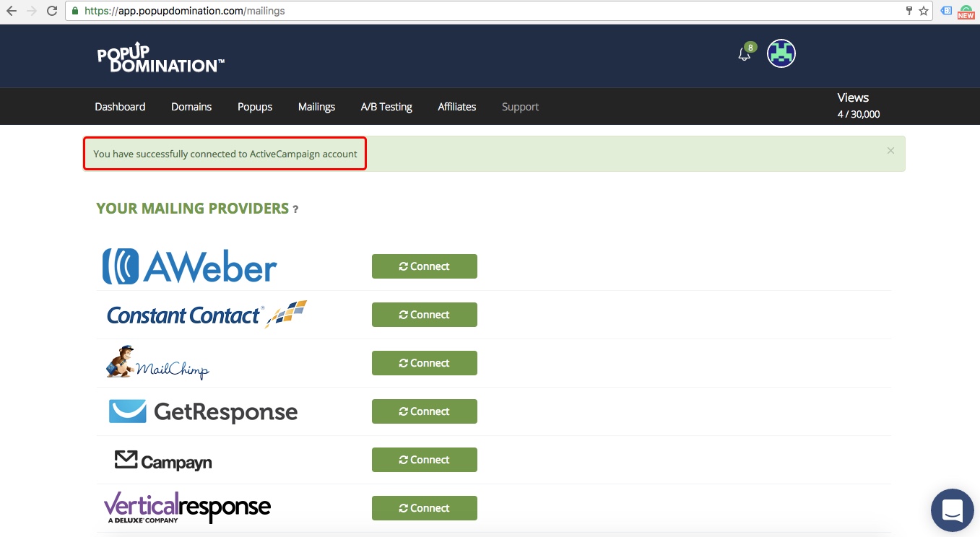
Task: Open A/B Testing page
Action: pyautogui.click(x=386, y=107)
